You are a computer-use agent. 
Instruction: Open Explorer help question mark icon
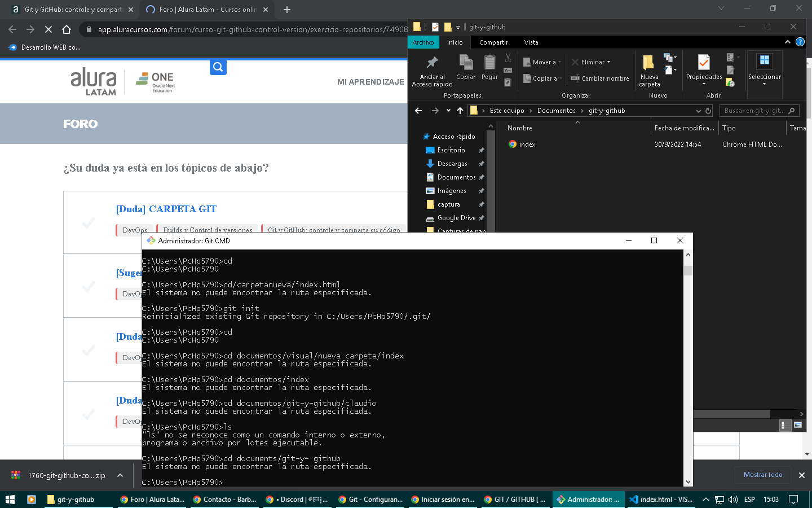800,42
